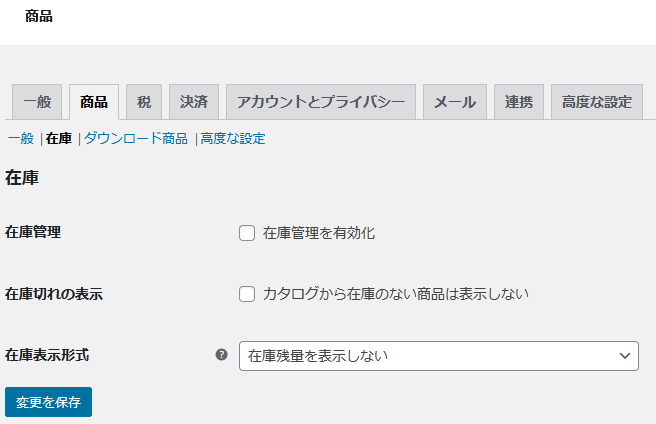Screen dimensions: 656x424
Task: Open the 高度な設定 sub-section link
Action: (233, 139)
